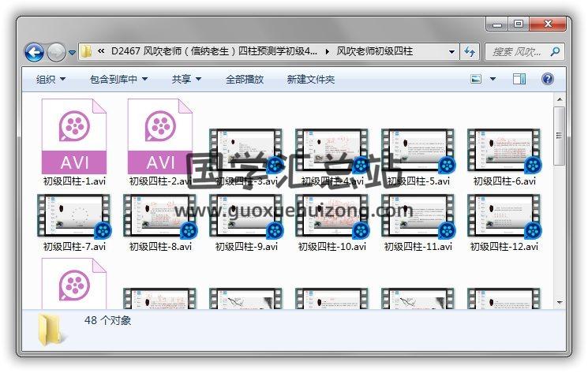588x373 pixels.
Task: Select the 初级四柱-12.avi video thumbnail
Action: coord(504,216)
